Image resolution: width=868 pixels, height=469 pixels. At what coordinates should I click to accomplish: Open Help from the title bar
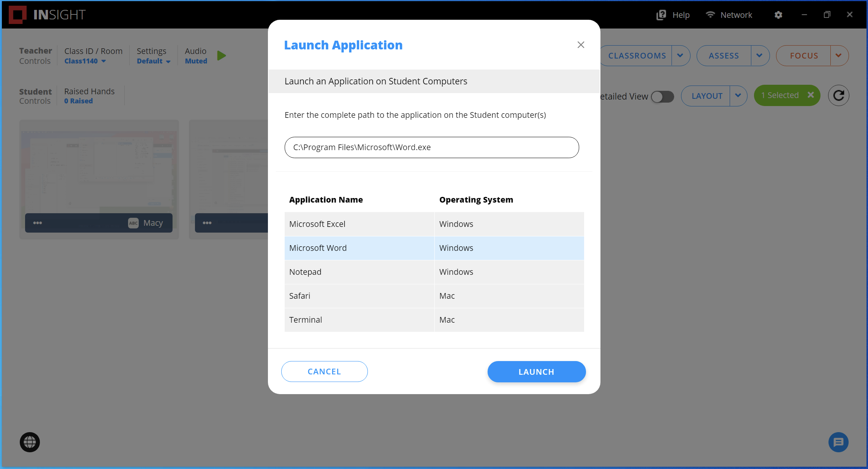pos(673,15)
